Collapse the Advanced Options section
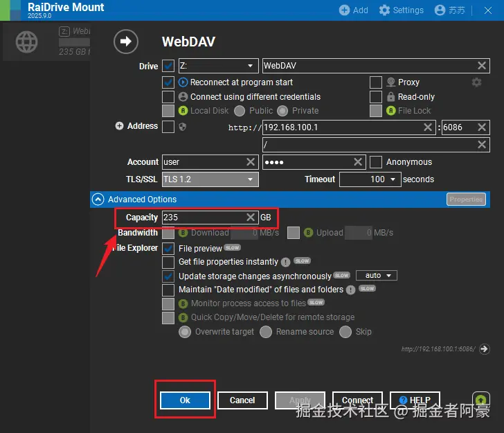 [98, 199]
